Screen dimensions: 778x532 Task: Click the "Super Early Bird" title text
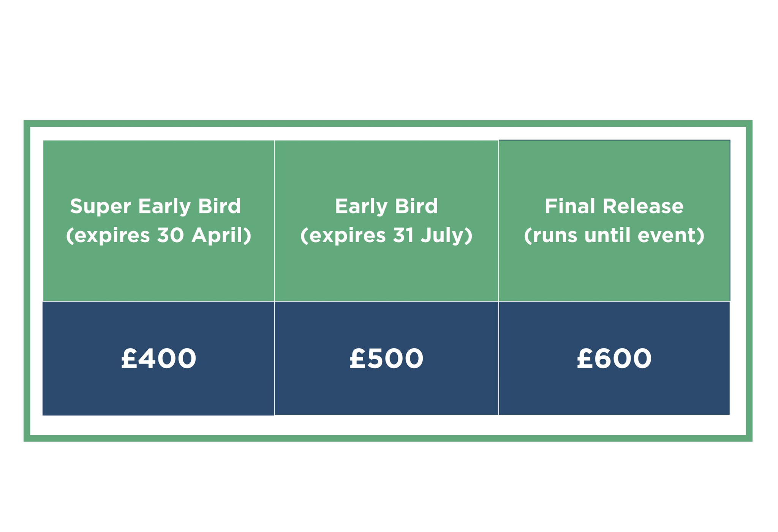point(155,206)
